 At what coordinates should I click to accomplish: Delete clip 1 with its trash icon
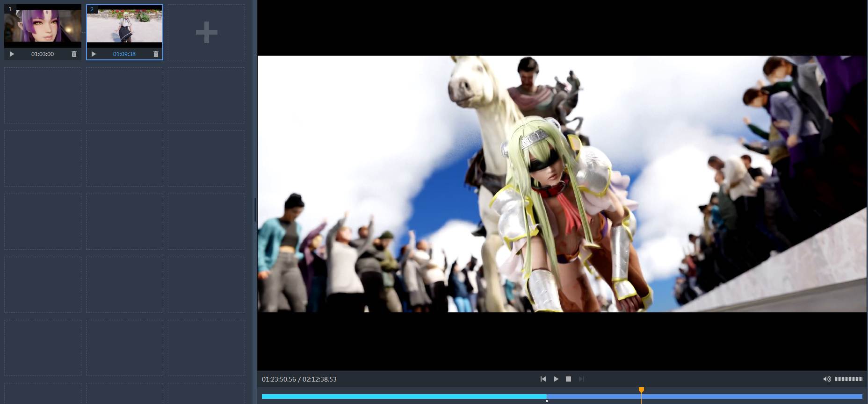(x=74, y=54)
